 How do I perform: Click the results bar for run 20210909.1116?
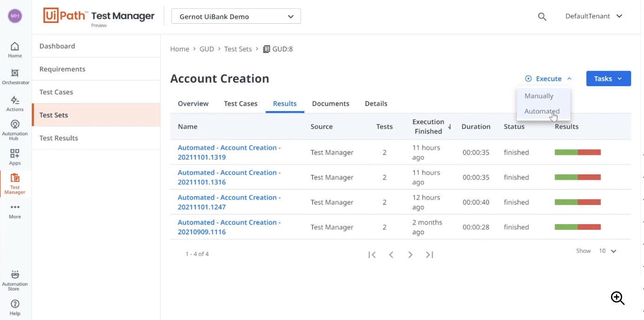(x=577, y=227)
